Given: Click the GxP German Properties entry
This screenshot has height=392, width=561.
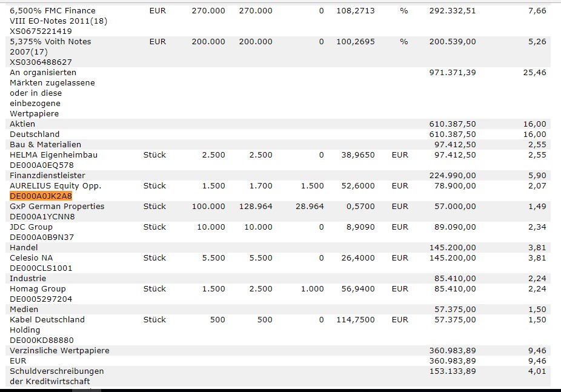Looking at the screenshot, I should pyautogui.click(x=57, y=207).
